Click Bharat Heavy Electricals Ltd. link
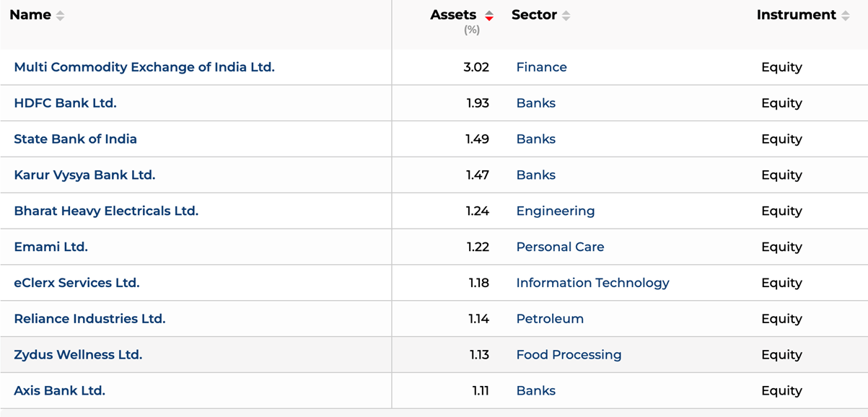The width and height of the screenshot is (868, 417). [106, 211]
